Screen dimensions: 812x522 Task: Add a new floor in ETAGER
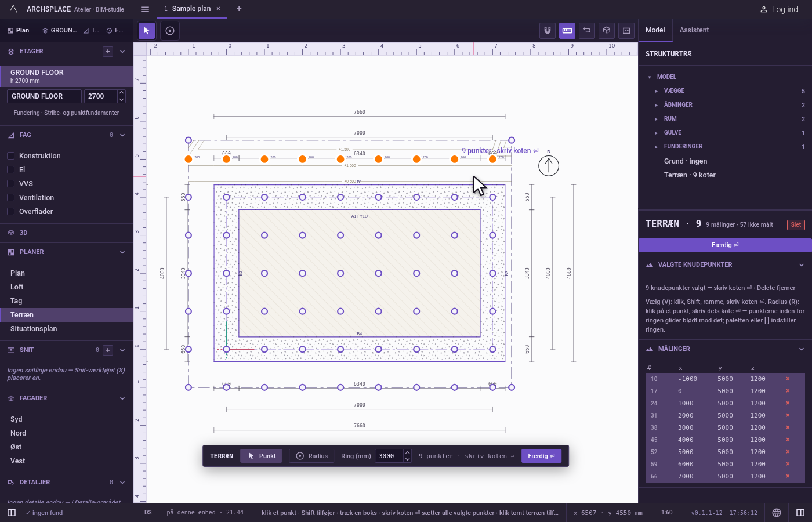108,52
